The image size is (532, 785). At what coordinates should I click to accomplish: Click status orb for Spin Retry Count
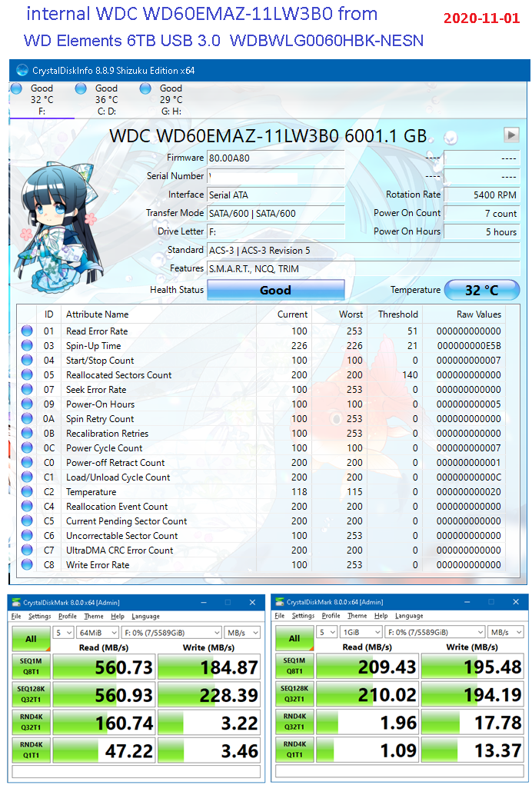click(x=27, y=418)
